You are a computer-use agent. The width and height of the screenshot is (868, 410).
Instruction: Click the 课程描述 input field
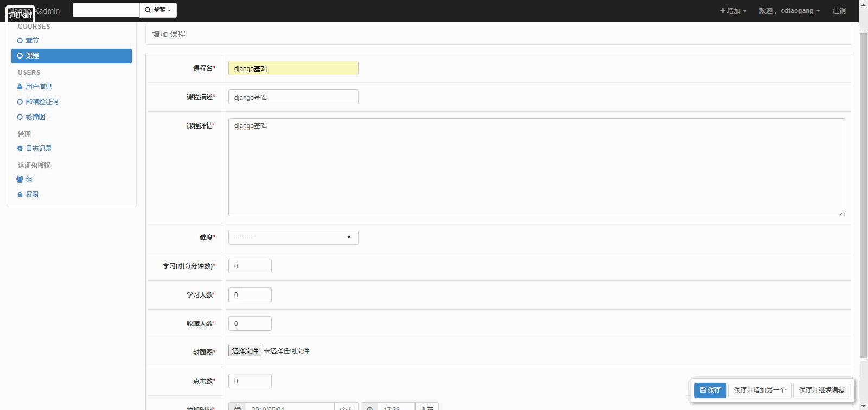click(293, 97)
